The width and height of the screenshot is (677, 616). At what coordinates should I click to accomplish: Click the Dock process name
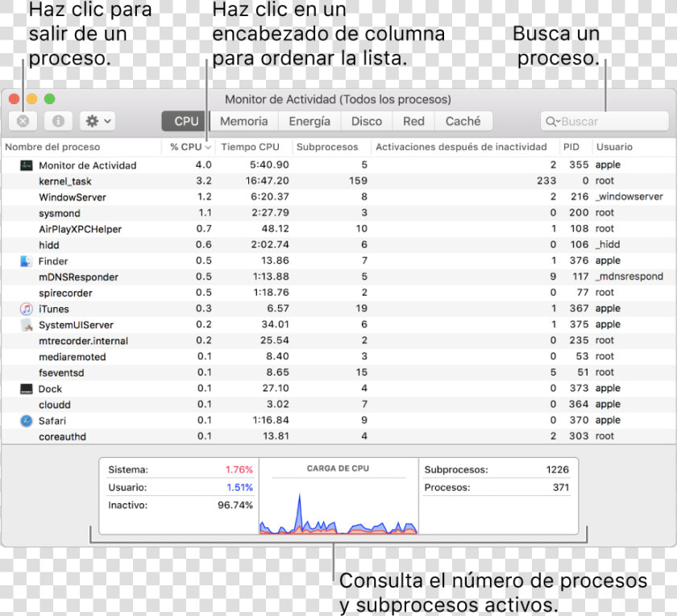pos(50,389)
